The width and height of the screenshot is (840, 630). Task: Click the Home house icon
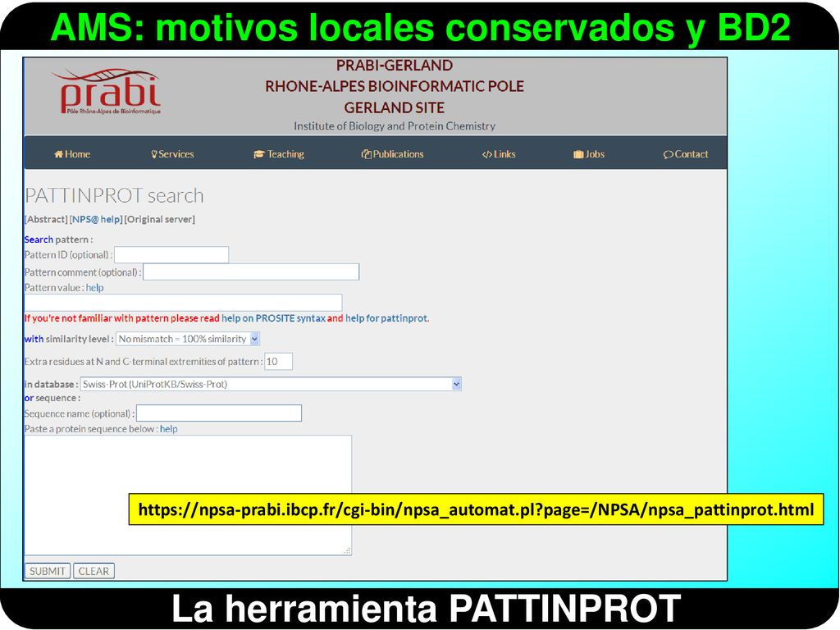click(58, 154)
